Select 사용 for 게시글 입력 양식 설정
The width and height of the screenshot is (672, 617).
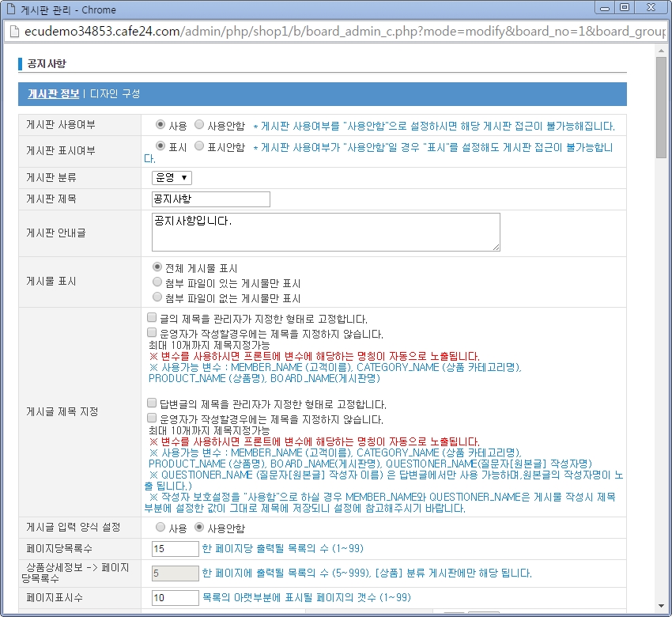point(160,527)
